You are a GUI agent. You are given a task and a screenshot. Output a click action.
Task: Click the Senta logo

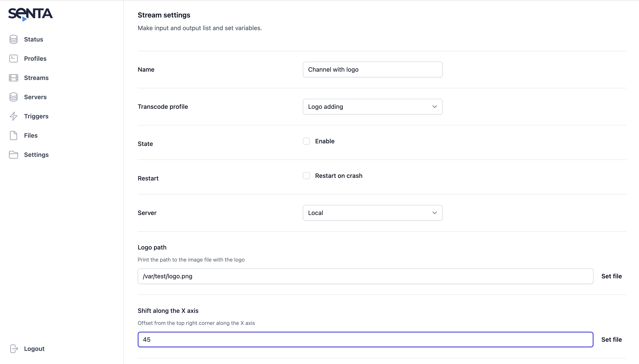(30, 14)
